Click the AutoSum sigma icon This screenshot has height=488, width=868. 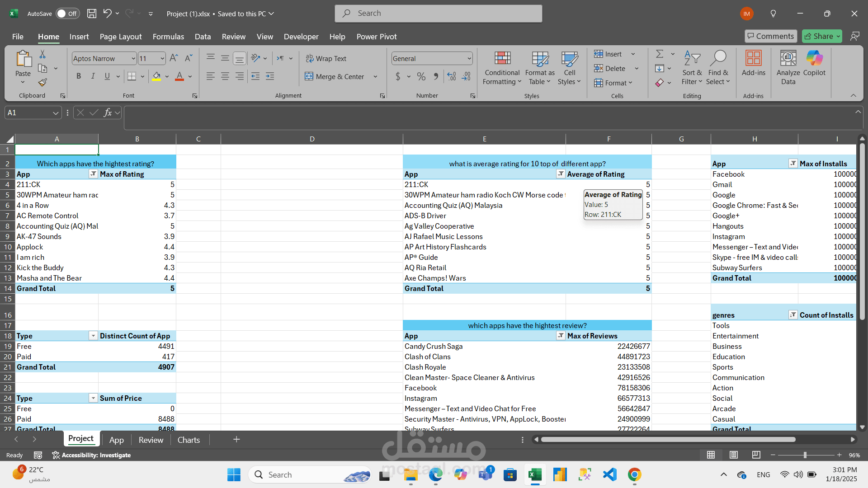click(x=660, y=54)
